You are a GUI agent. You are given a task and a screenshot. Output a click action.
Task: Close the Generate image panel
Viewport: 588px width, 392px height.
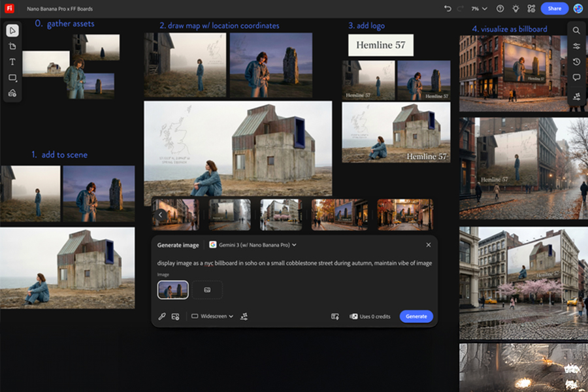(x=428, y=245)
